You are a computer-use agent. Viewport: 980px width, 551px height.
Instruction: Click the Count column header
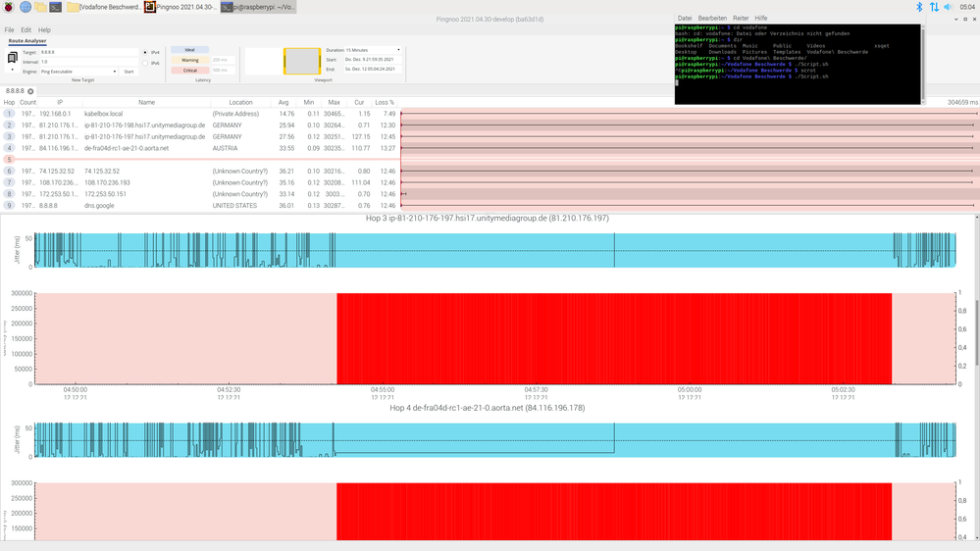[x=27, y=102]
